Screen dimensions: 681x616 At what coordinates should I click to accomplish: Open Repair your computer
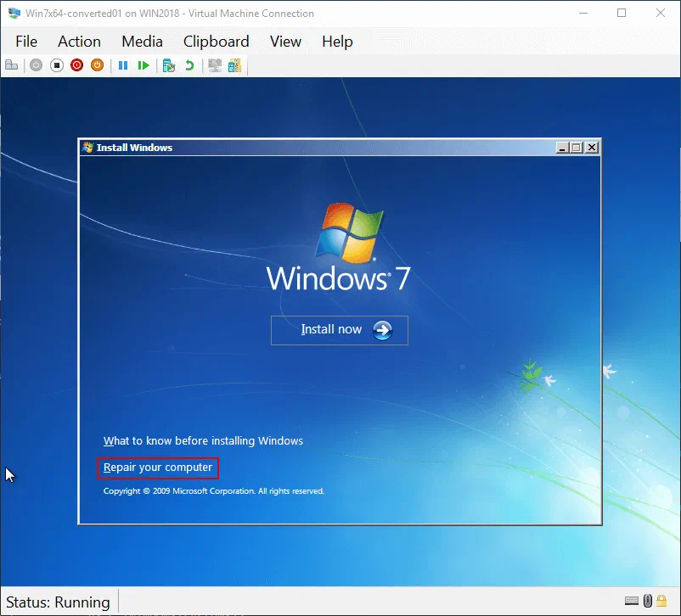point(157,468)
